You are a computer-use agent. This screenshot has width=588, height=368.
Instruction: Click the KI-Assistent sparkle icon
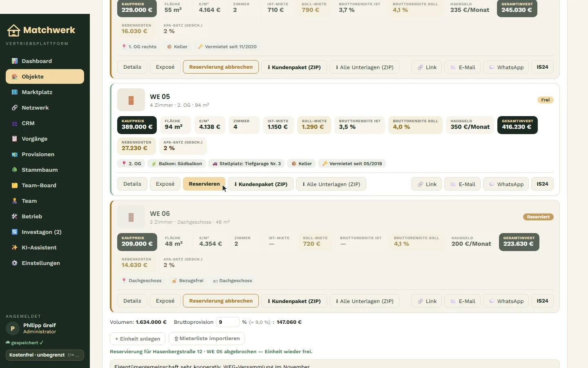click(15, 247)
